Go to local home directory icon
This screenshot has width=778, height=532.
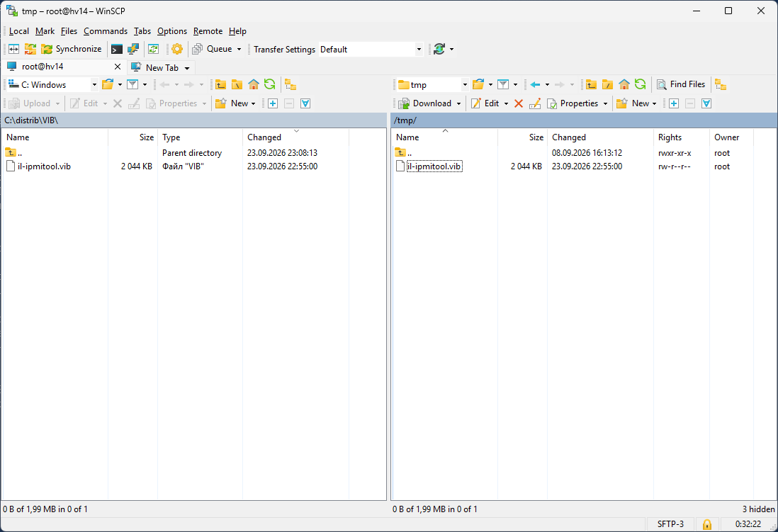pyautogui.click(x=254, y=84)
